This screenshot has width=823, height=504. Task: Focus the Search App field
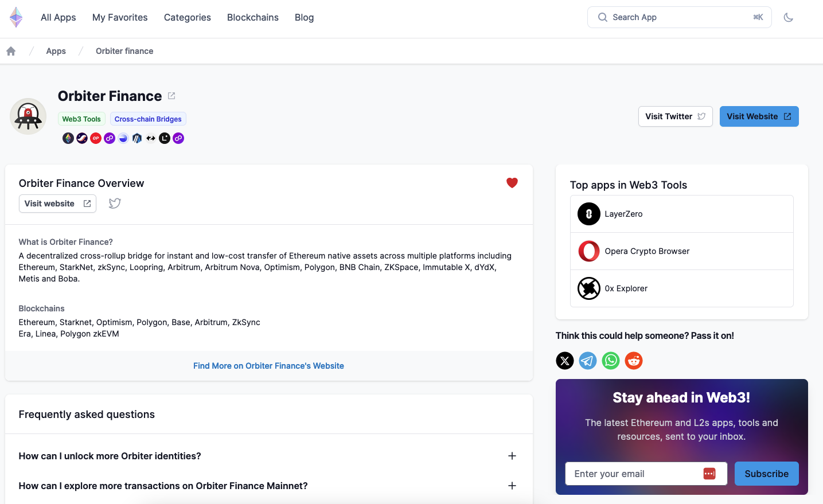680,17
